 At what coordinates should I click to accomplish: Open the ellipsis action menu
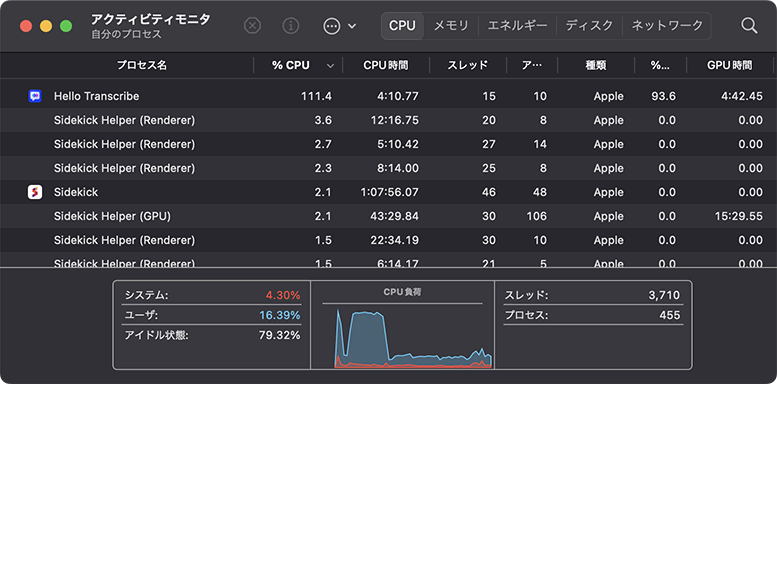tap(332, 26)
